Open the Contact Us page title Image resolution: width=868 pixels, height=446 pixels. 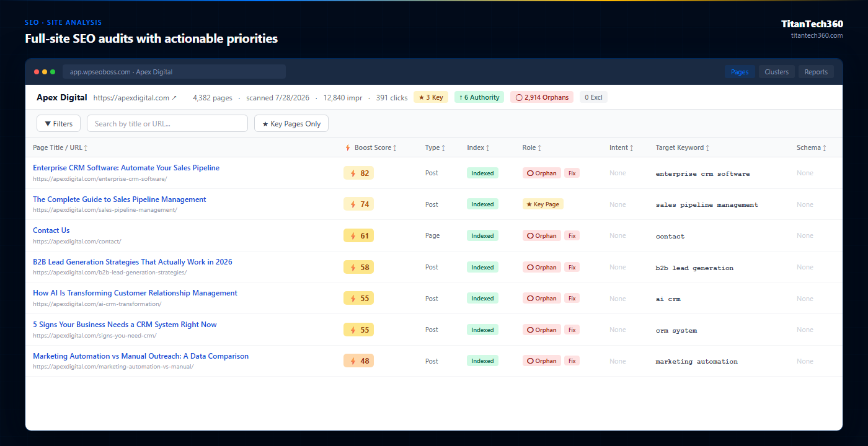(51, 230)
